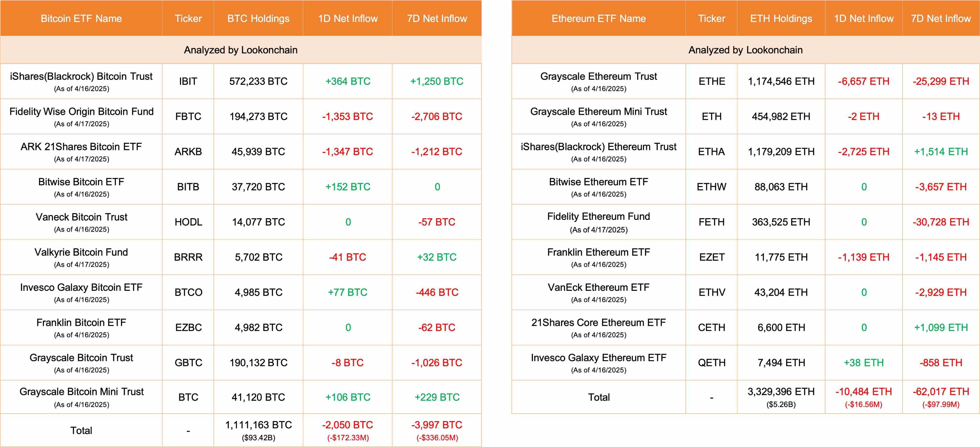Image resolution: width=980 pixels, height=447 pixels.
Task: Click the FBTC ticker cell
Action: click(188, 116)
